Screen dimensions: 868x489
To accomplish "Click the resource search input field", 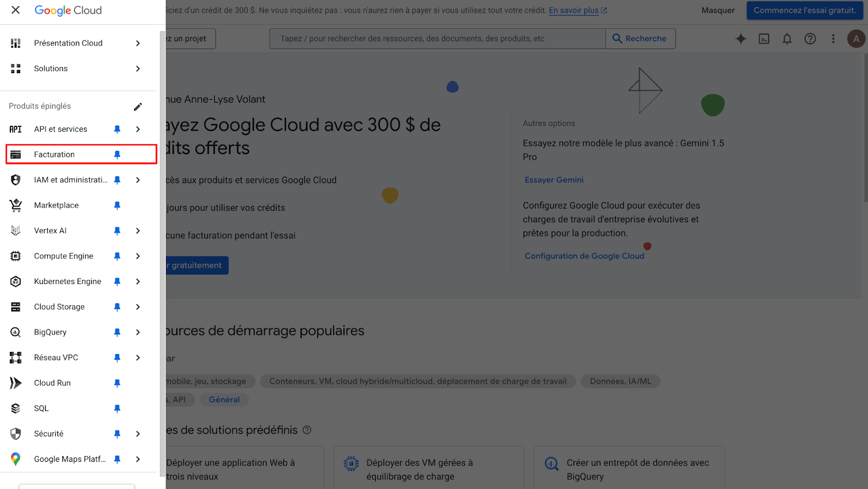I will [x=437, y=38].
